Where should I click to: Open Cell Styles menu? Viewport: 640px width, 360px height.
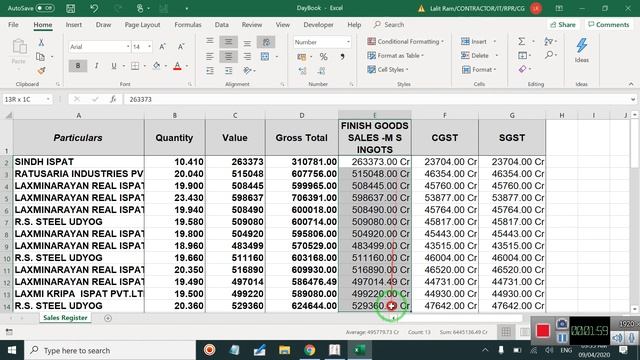388,70
